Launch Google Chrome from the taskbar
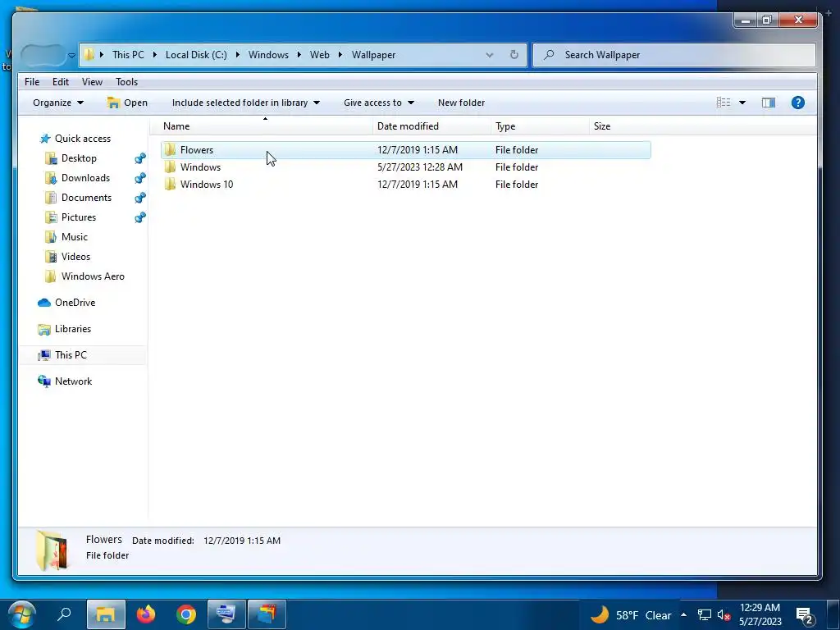This screenshot has height=630, width=840. tap(186, 614)
